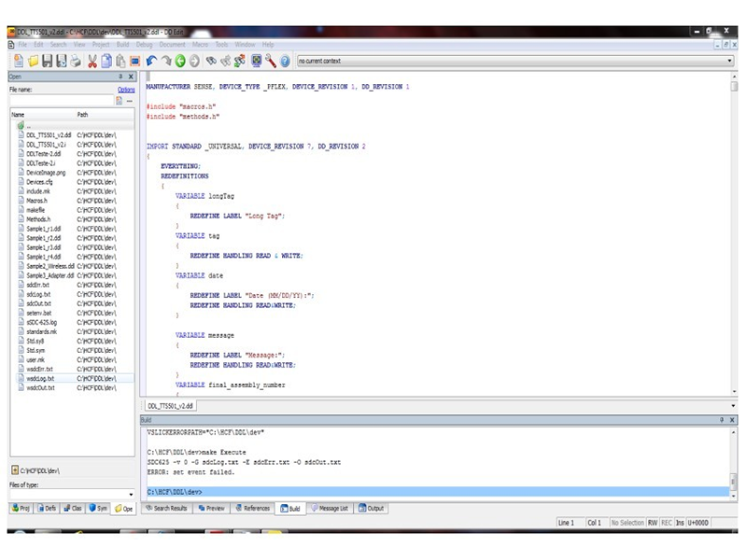Expand the Files of type dropdown

[131, 495]
